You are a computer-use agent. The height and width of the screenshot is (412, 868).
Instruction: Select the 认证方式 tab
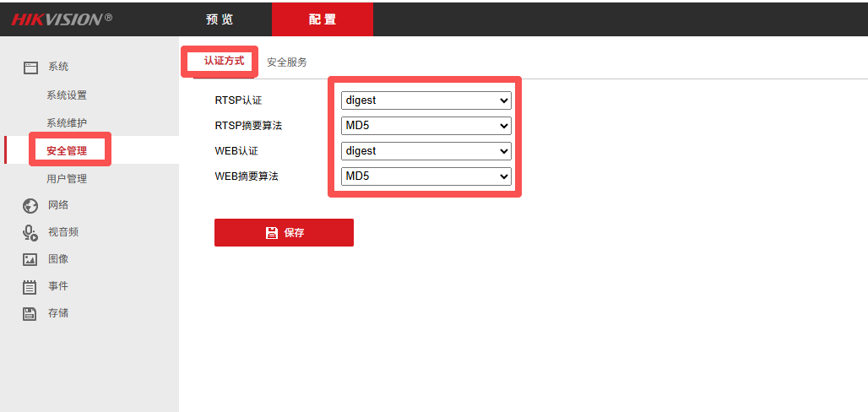coord(224,62)
